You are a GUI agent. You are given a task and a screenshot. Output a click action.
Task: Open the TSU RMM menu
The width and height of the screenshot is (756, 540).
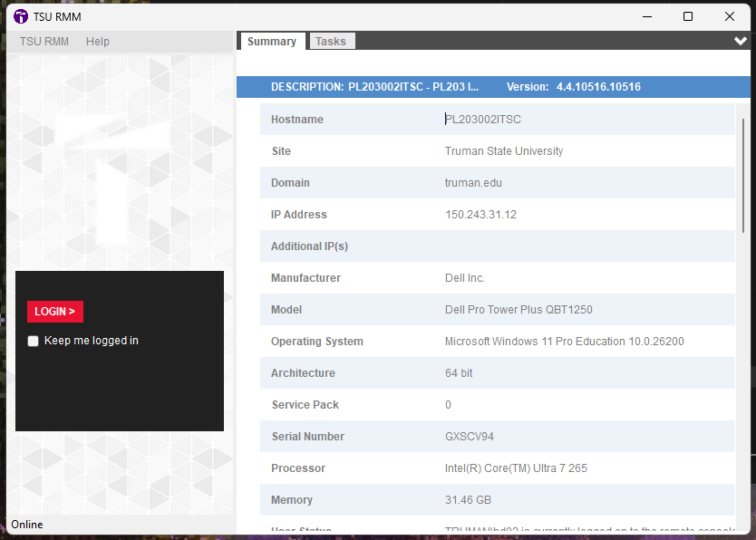point(44,42)
